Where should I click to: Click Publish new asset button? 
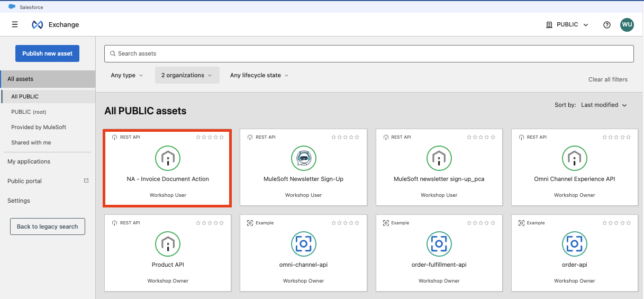[x=48, y=53]
